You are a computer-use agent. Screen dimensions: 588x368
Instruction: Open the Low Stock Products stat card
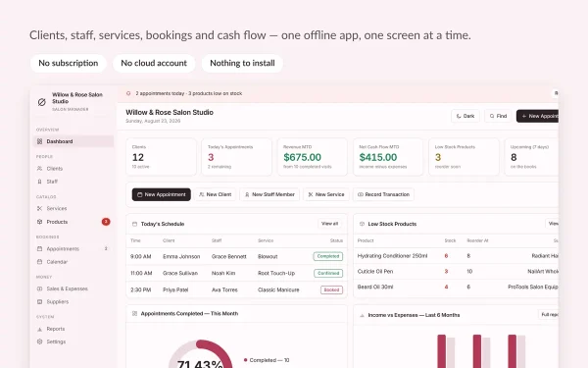[464, 157]
